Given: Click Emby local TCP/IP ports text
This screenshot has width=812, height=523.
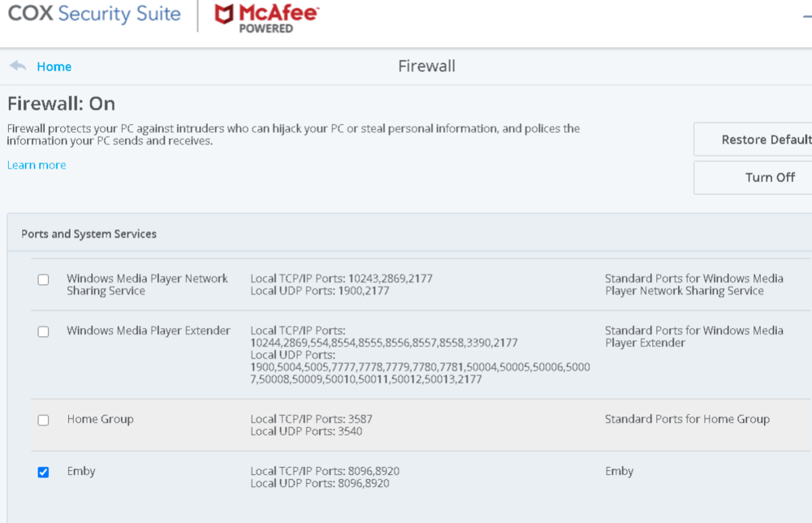Looking at the screenshot, I should coord(325,471).
